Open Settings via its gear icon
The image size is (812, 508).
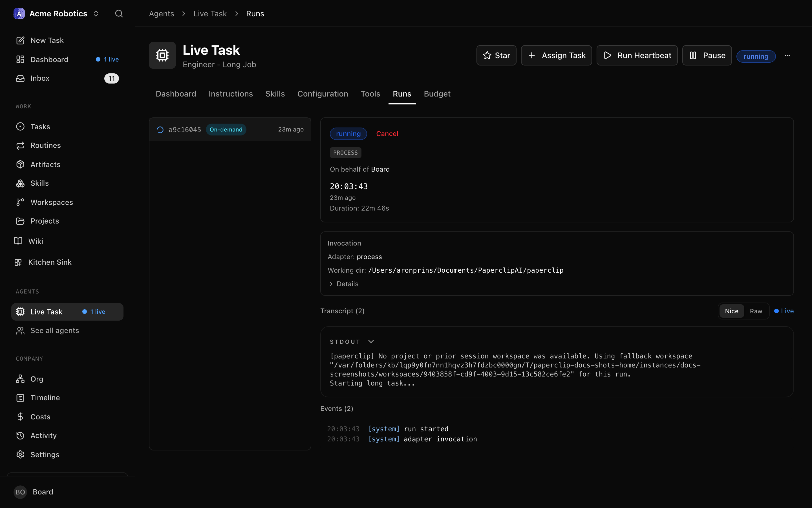(20, 455)
